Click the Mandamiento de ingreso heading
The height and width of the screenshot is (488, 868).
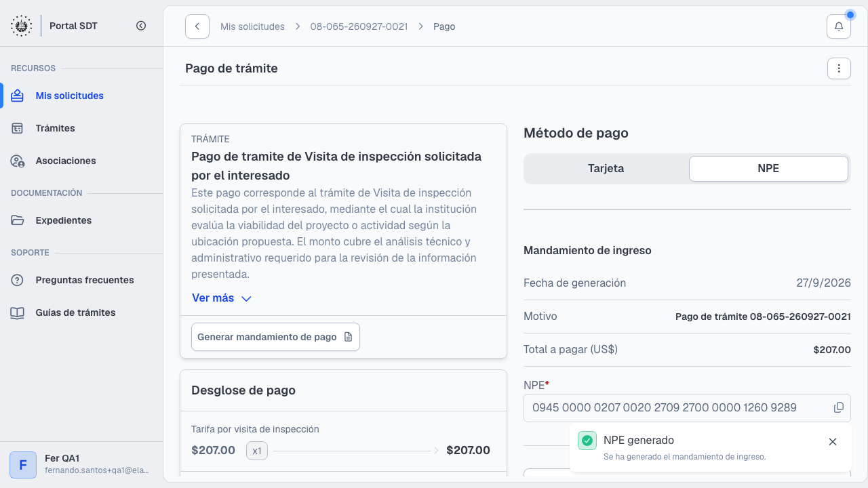(587, 251)
